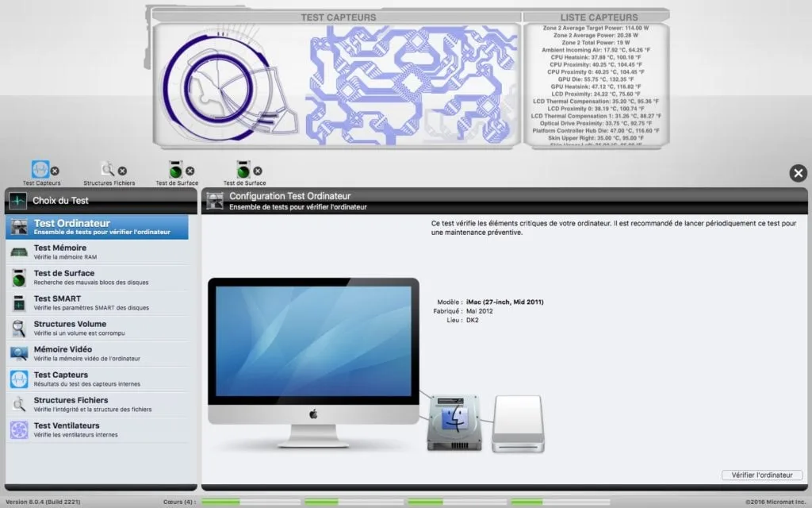Select the Test Capteurs waveform icon in sidebar

[x=17, y=378]
